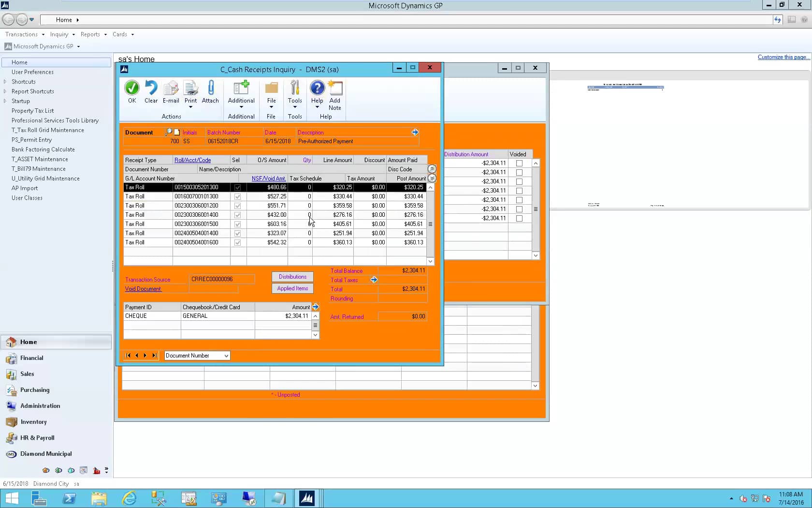Viewport: 812px width, 508px height.
Task: Click the receipt grid vertical scrollbar
Action: [x=430, y=224]
